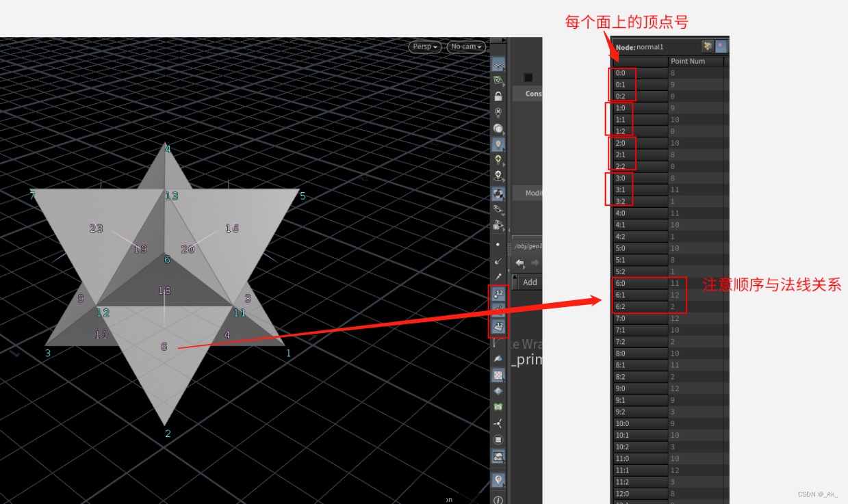
Task: Click the background image display icon
Action: point(498,456)
